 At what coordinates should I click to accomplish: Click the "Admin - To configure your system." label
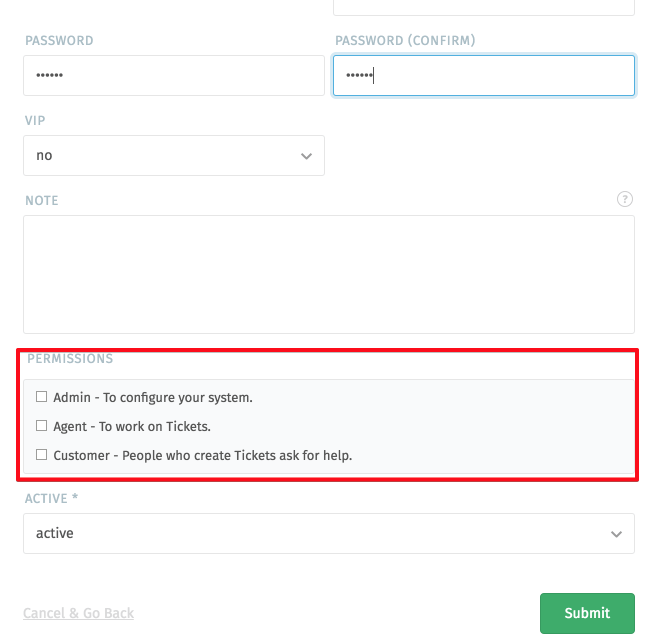pyautogui.click(x=153, y=397)
